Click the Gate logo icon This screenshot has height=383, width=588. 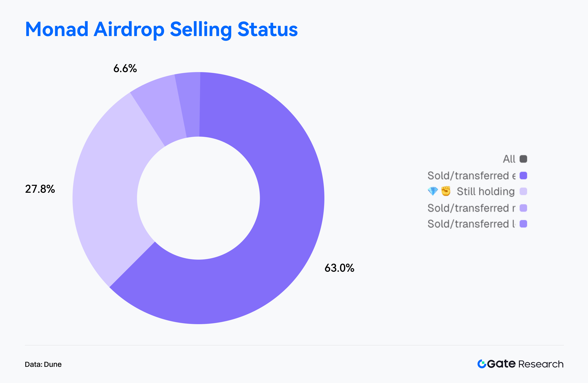pyautogui.click(x=481, y=364)
